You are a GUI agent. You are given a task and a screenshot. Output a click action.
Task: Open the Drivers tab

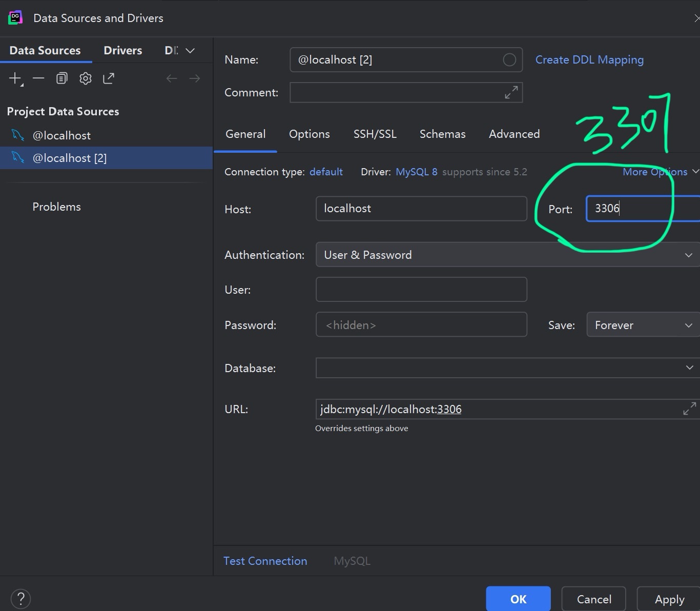(122, 50)
